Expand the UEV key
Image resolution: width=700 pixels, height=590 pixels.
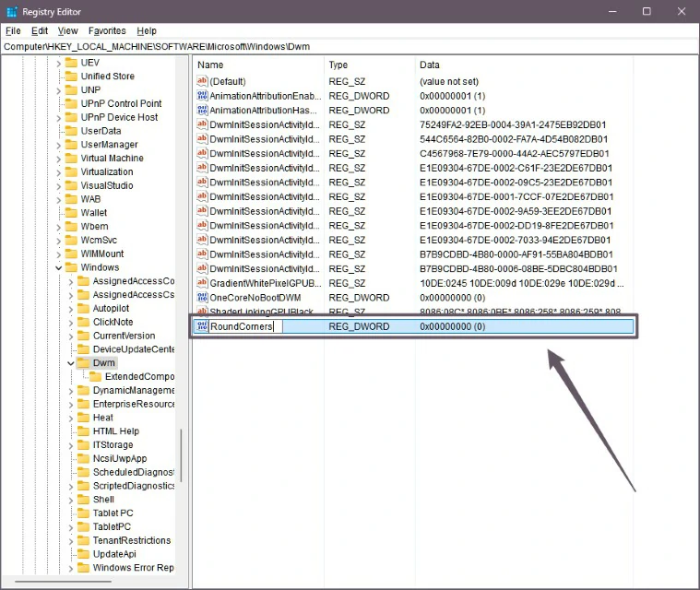coord(59,64)
